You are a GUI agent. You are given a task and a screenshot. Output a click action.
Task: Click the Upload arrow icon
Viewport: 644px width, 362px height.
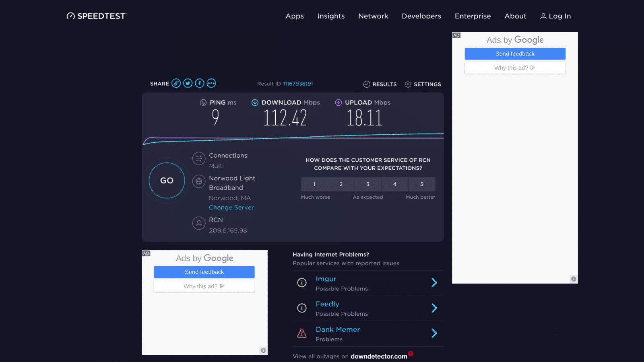339,103
